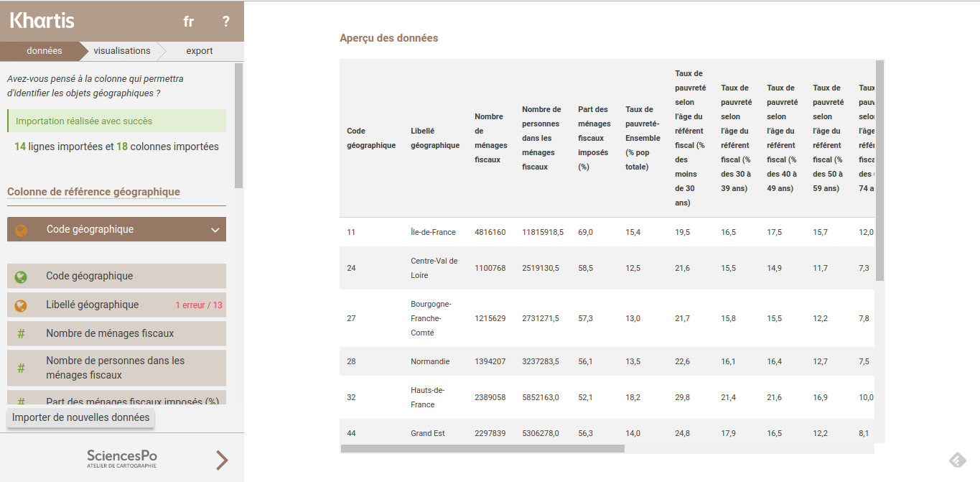
Task: Click the 'Centre-Val de Loire' cell
Action: click(x=434, y=268)
